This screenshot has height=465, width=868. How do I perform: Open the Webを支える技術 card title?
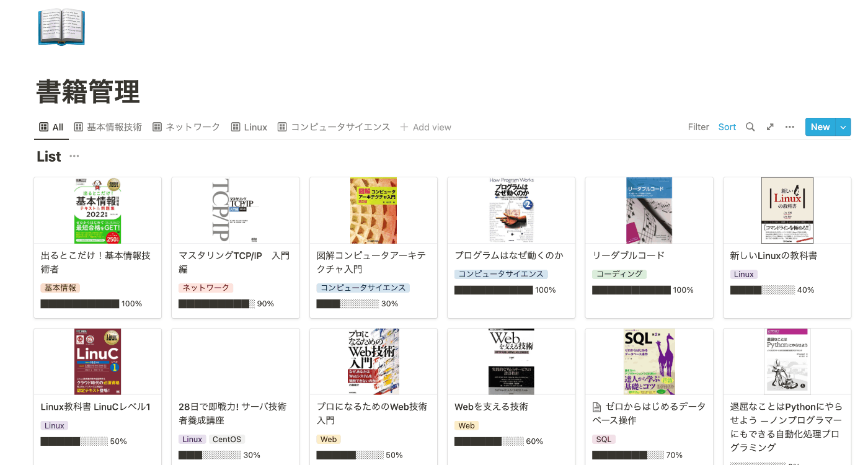491,407
